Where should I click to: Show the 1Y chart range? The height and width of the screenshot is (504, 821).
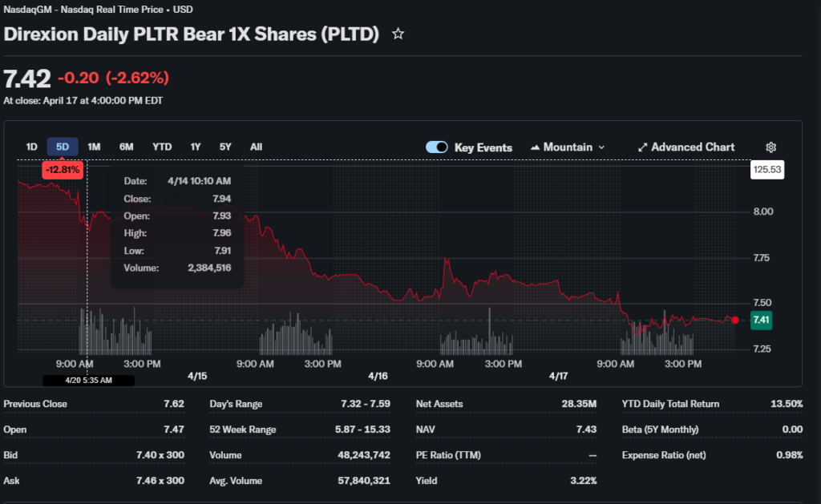[x=195, y=147]
